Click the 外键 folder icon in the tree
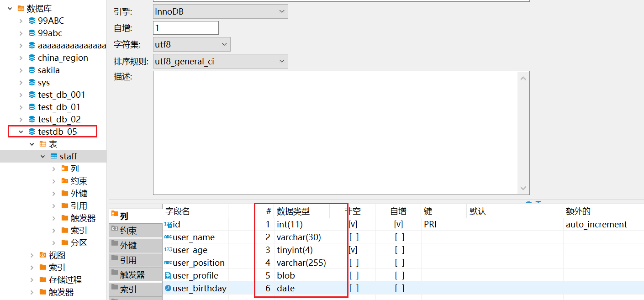Screen dimensions: 644x300 coord(65,193)
